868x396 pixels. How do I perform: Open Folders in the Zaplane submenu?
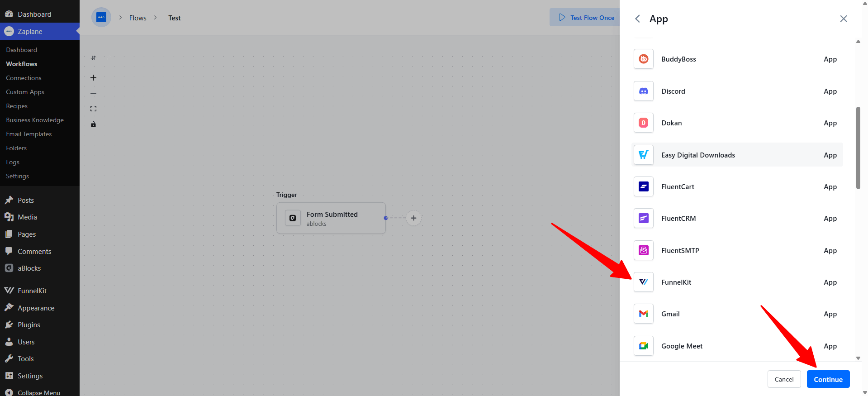coord(16,148)
